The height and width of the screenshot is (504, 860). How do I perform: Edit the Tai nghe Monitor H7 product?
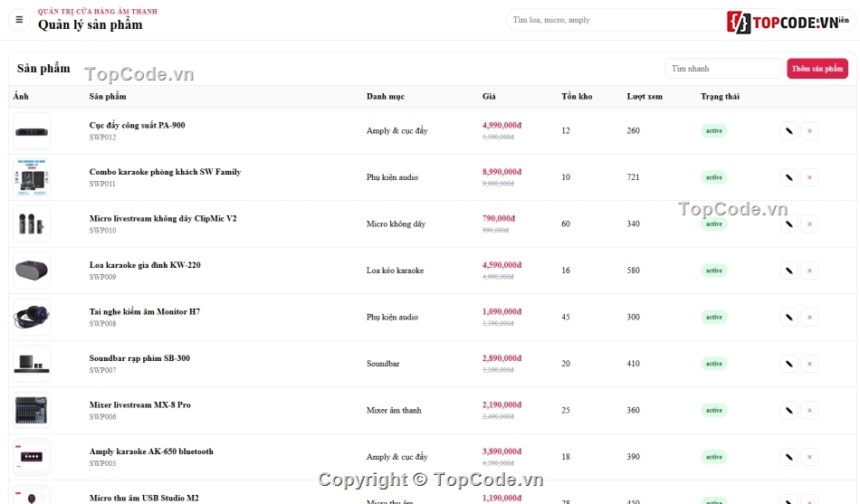(788, 317)
